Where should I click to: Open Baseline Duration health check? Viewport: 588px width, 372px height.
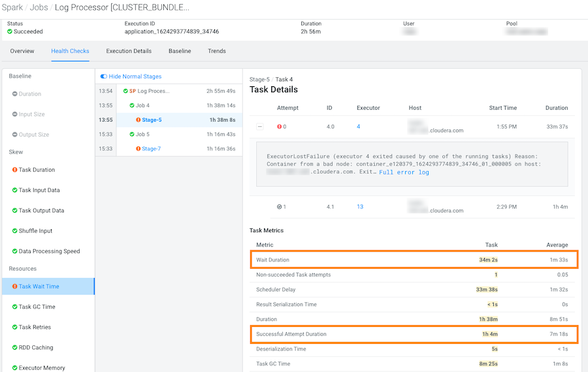tap(30, 94)
